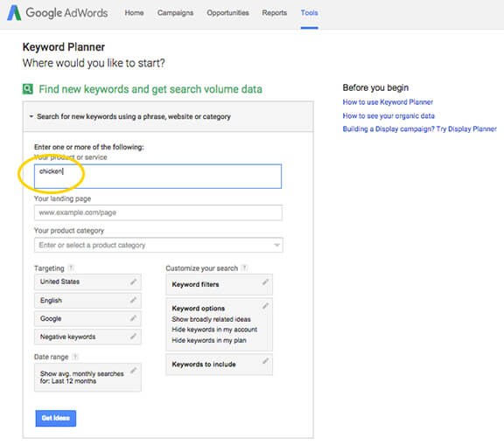Open product category dropdown arrow
The image size is (504, 445).
276,246
